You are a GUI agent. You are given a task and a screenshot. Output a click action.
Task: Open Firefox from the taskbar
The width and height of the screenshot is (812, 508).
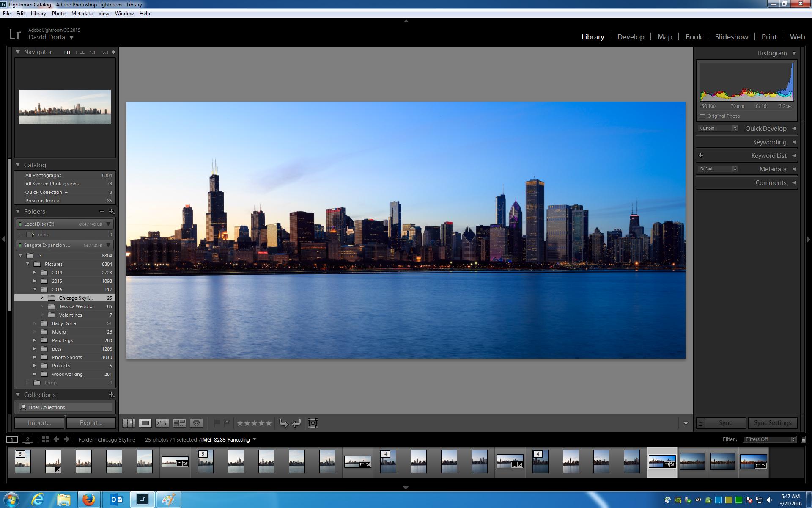(89, 500)
